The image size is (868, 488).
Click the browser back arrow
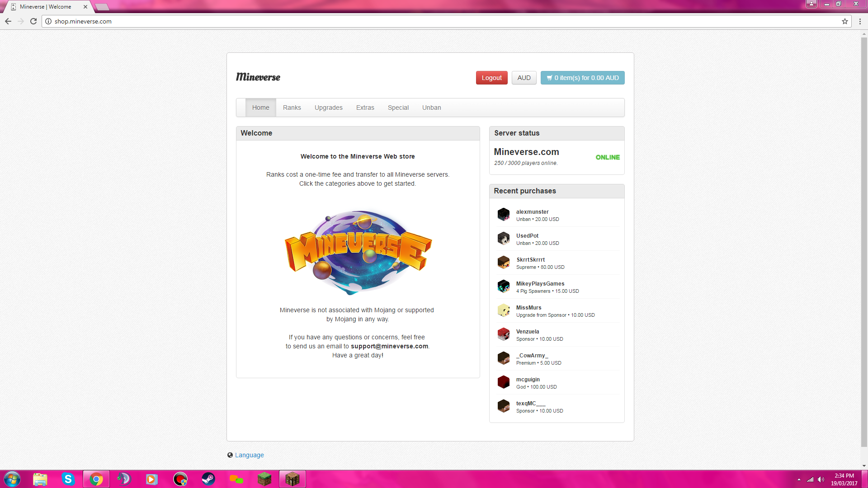click(x=8, y=21)
